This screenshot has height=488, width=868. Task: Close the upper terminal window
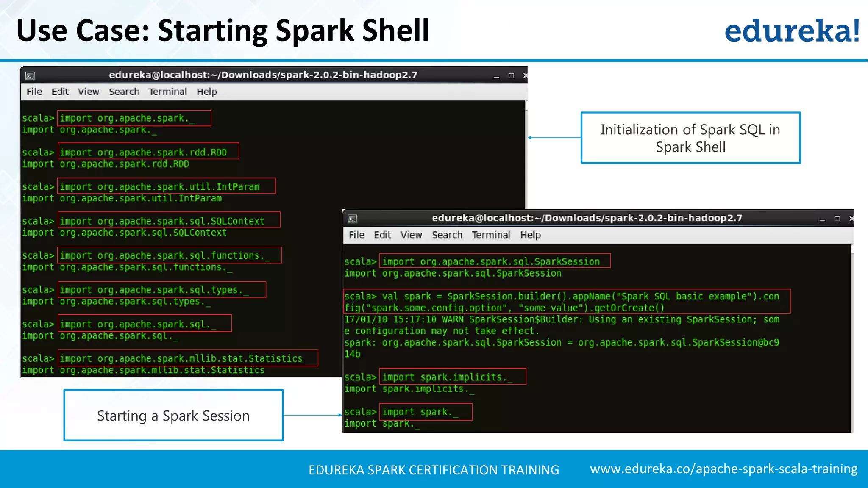525,76
